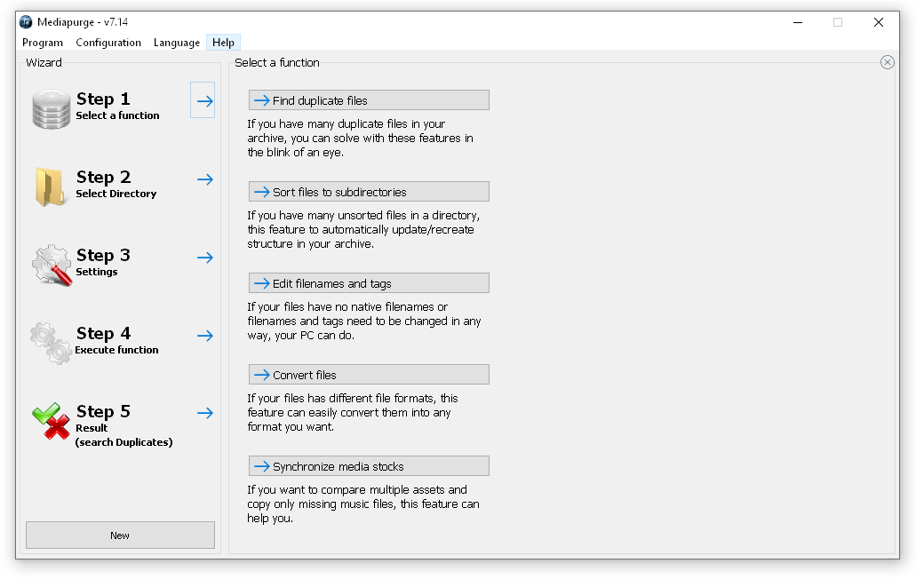Image resolution: width=924 pixels, height=579 pixels.
Task: Click the Step 2 folder icon
Action: pos(51,186)
